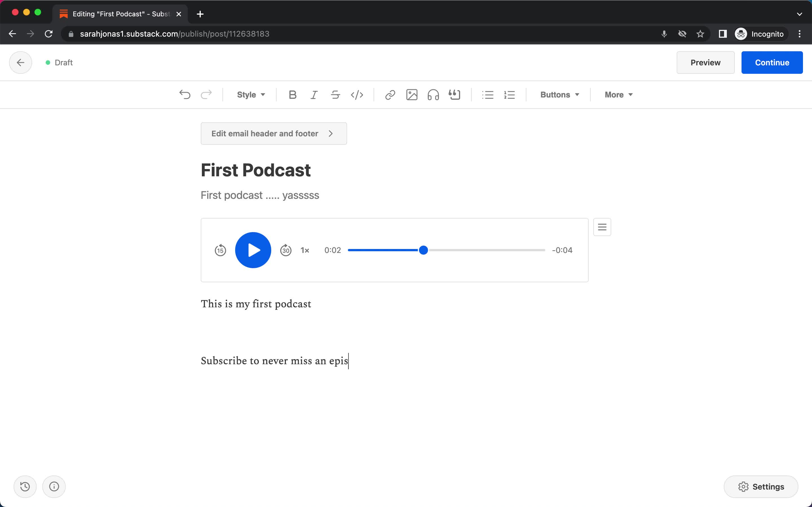812x507 pixels.
Task: Click the Preview button
Action: (706, 63)
